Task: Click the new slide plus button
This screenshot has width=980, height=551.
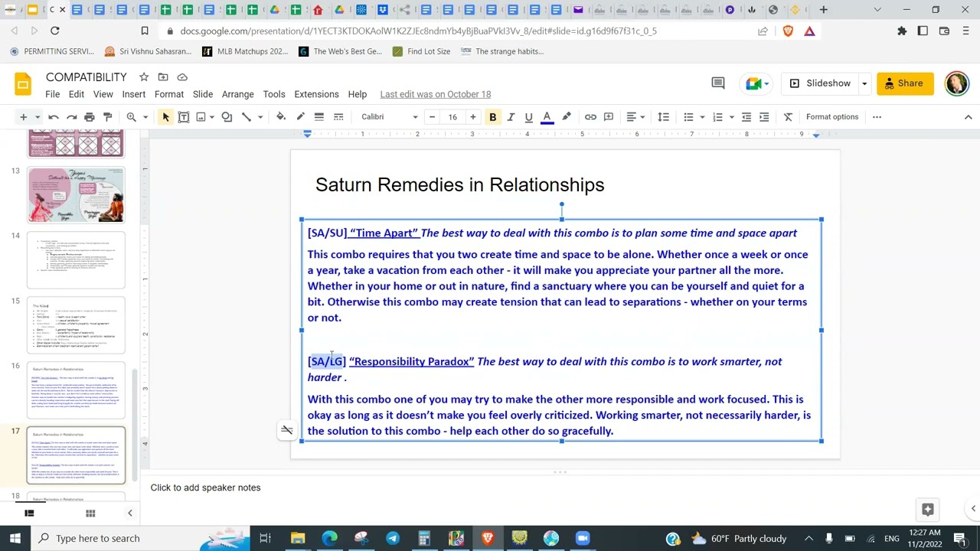Action: [x=23, y=117]
